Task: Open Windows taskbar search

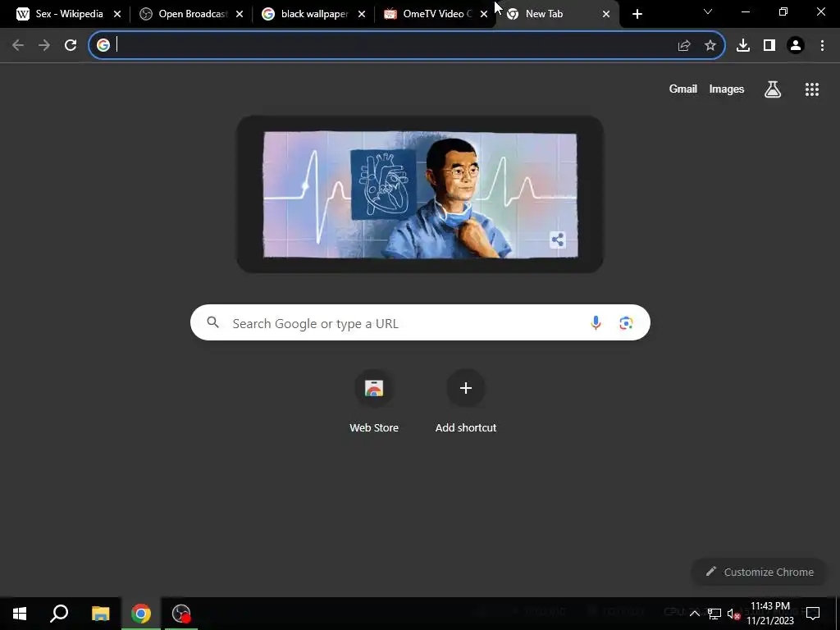Action: pos(59,614)
